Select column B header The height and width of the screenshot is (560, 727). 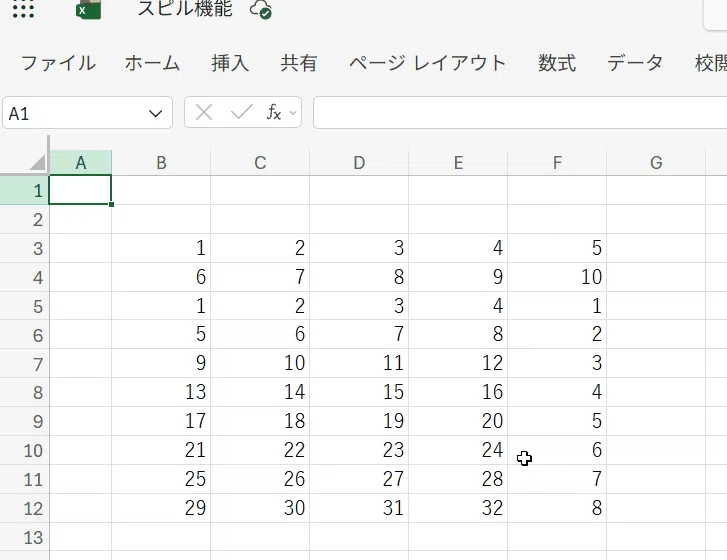pos(161,163)
